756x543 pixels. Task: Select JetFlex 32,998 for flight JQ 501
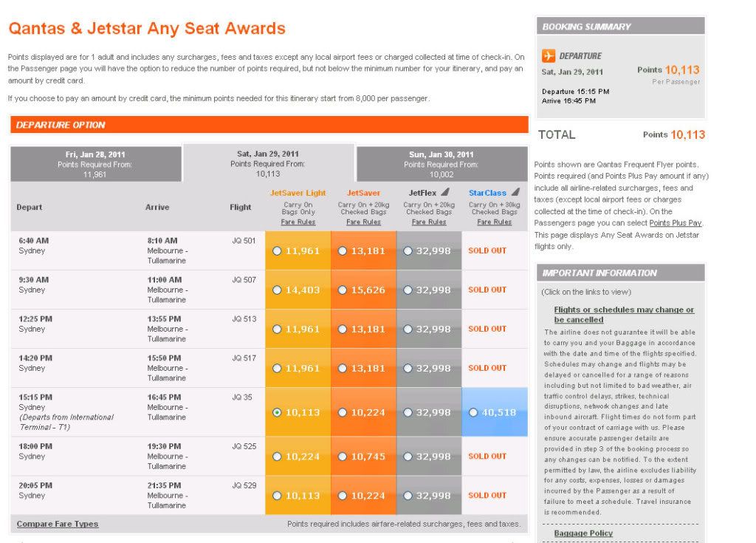[408, 251]
